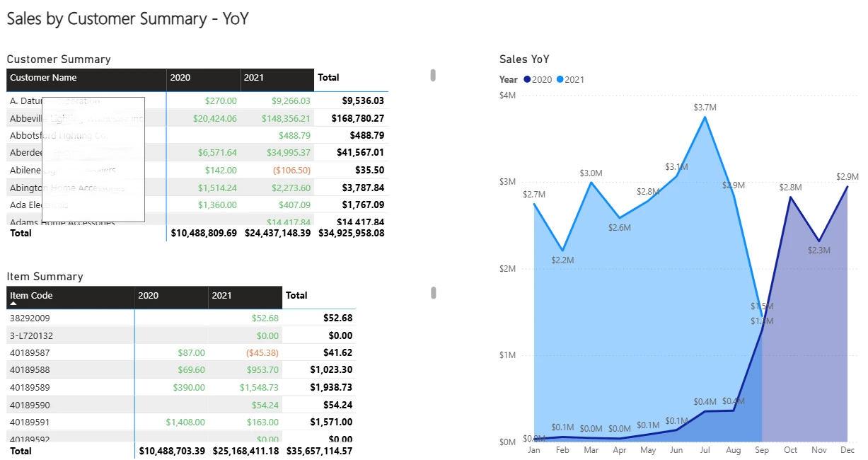
Task: Sort Customer Summary by the Total column
Action: pos(328,78)
